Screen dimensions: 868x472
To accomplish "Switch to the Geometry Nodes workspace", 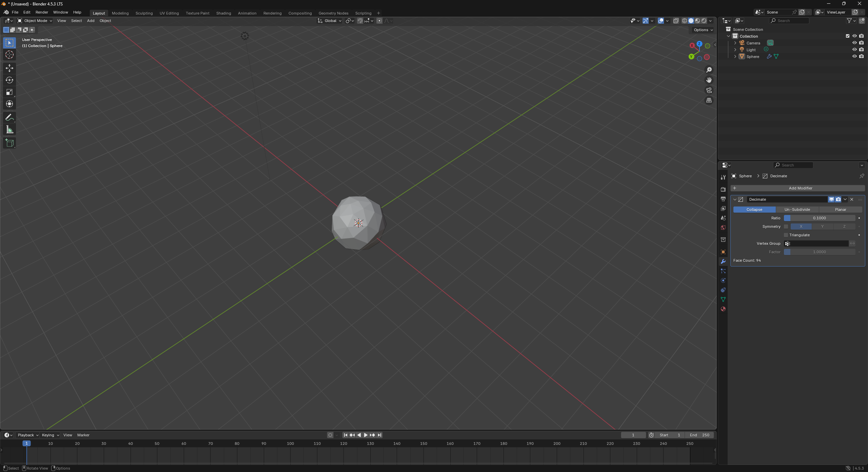I will point(333,13).
